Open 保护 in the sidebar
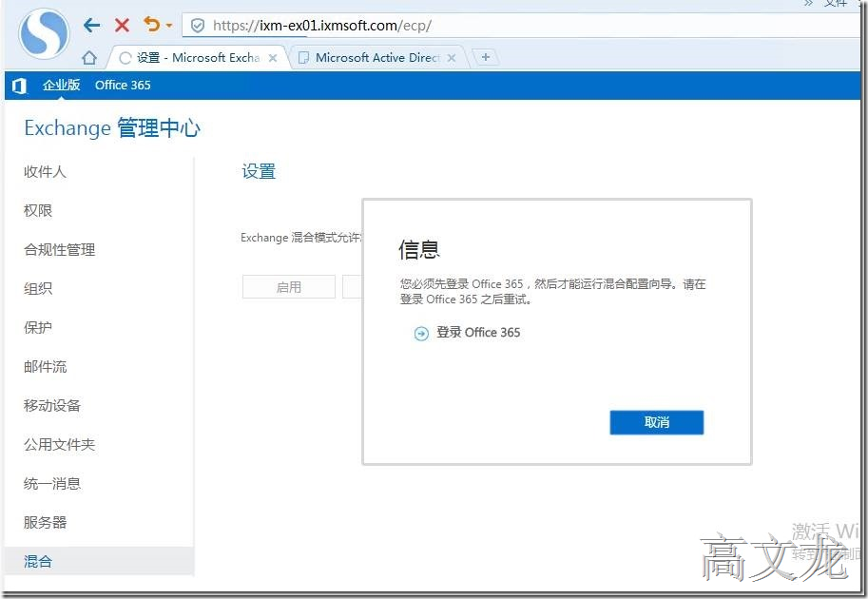868x599 pixels. tap(38, 327)
